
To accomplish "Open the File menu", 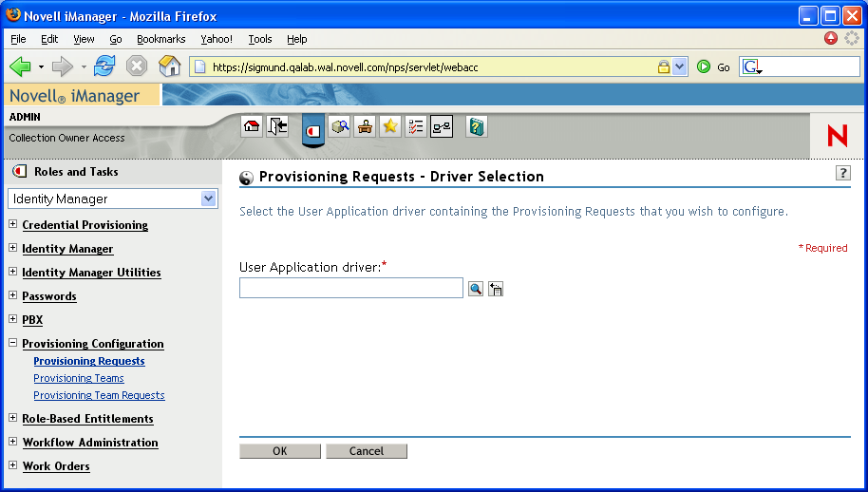I will 18,39.
